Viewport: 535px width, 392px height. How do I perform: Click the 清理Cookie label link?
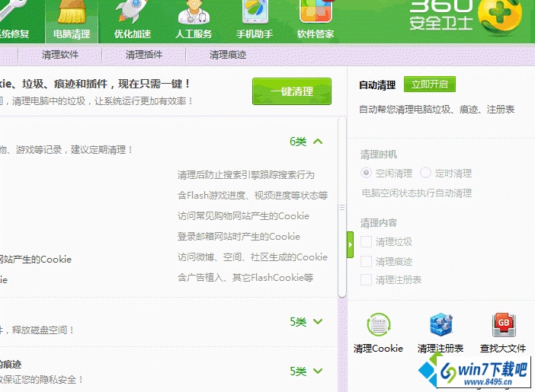coord(378,349)
